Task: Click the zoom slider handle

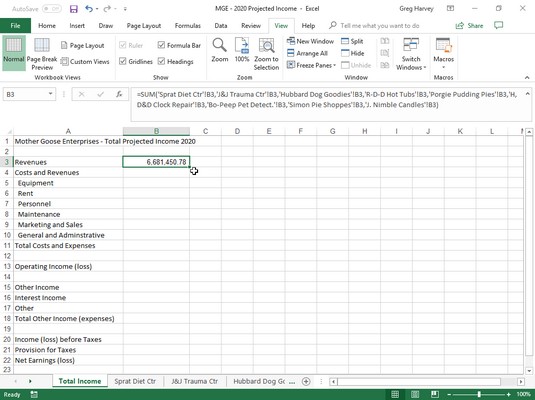Action: tap(479, 395)
